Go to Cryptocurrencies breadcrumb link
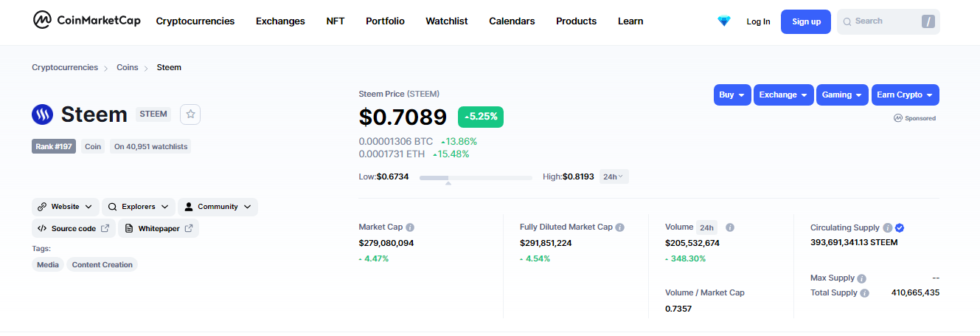 tap(65, 67)
